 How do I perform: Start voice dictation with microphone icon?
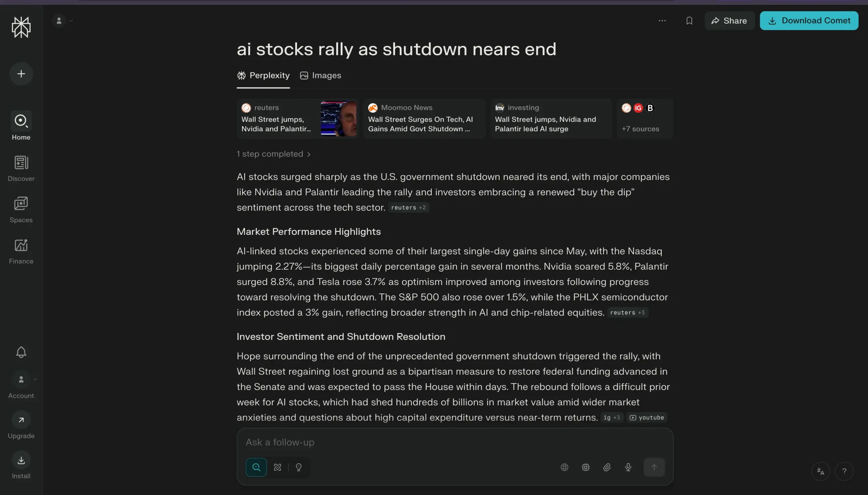(628, 467)
